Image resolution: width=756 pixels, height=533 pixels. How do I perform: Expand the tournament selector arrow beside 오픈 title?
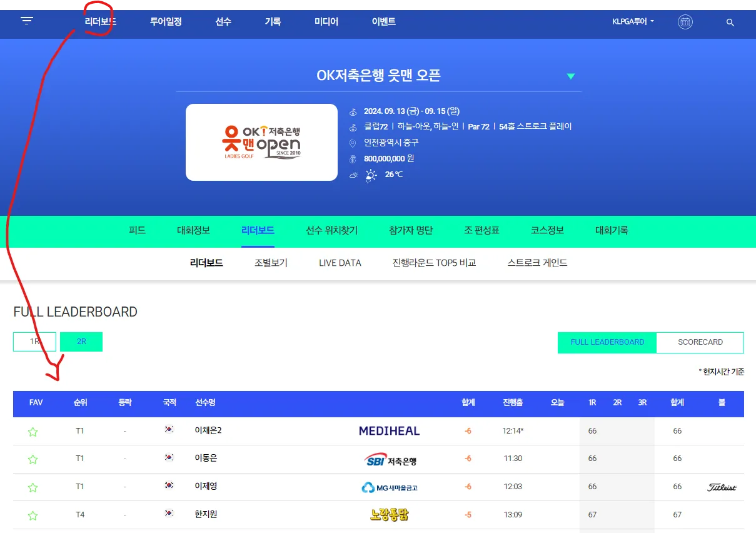tap(570, 76)
